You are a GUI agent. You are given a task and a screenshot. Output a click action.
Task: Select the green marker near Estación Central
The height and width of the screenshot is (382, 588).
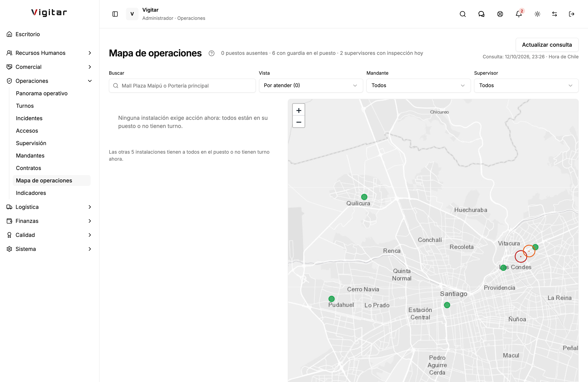pos(447,305)
